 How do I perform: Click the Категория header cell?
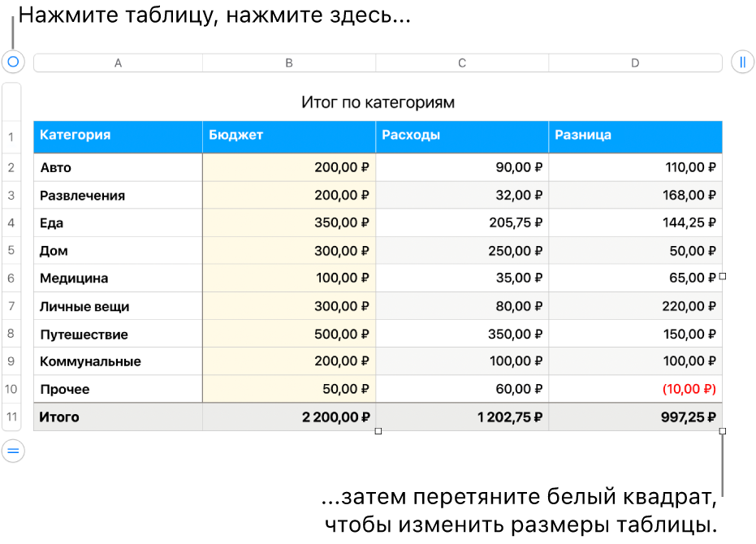click(x=118, y=137)
